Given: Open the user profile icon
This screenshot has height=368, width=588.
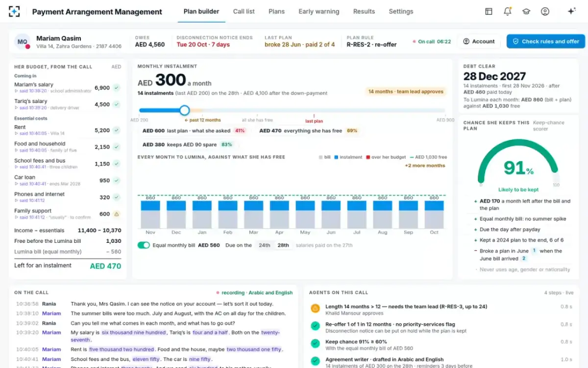Looking at the screenshot, I should pyautogui.click(x=545, y=11).
